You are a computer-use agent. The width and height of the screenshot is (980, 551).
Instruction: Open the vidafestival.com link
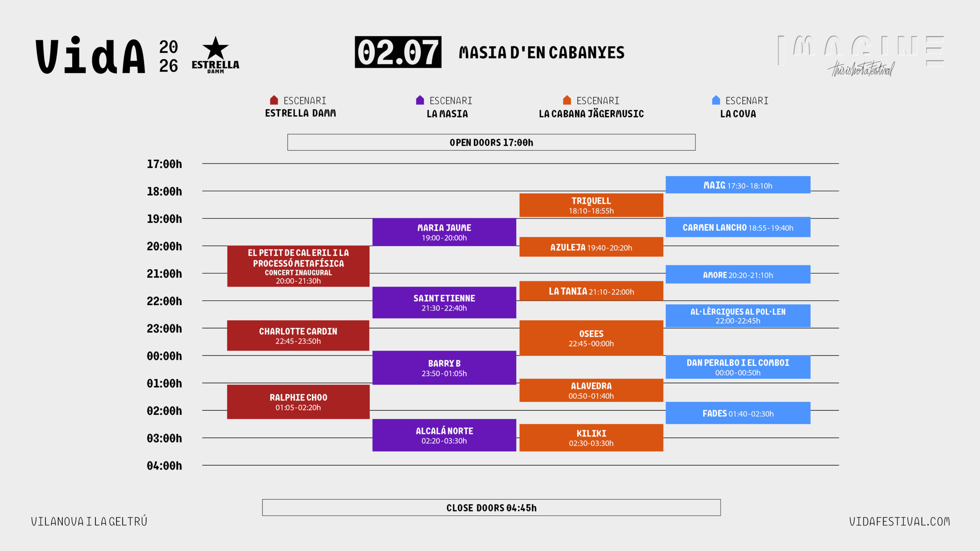tap(899, 522)
